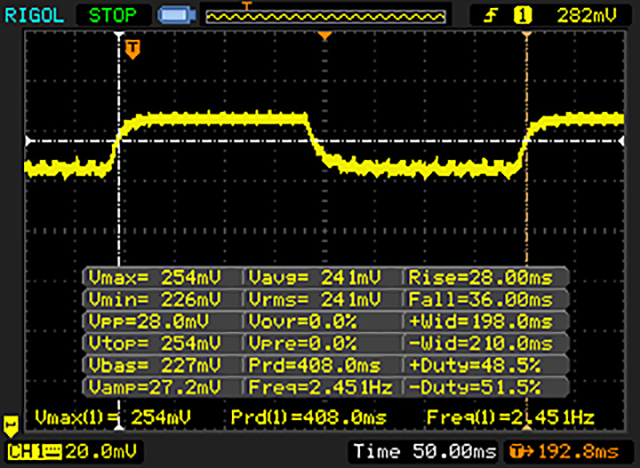Click the green STOP status indicator
Viewport: 640px width, 468px height.
113,16
